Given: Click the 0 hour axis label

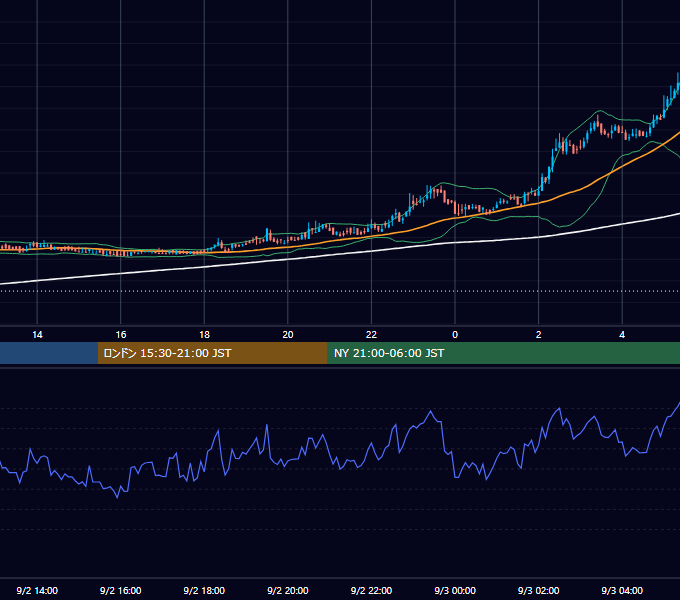Looking at the screenshot, I should 455,335.
